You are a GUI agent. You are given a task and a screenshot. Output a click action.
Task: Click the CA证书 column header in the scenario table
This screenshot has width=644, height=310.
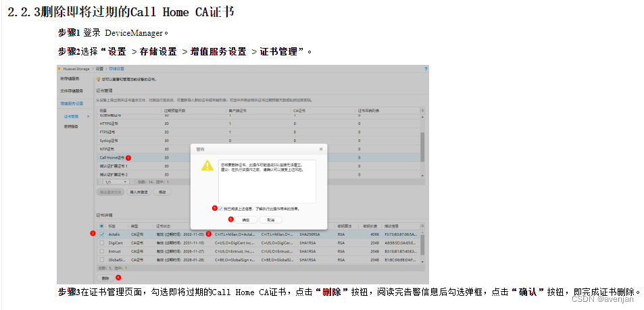[298, 111]
